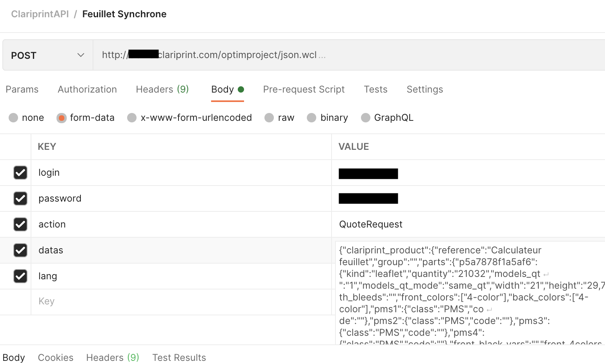Open the Test Results response tab
This screenshot has width=605, height=364.
coord(179,358)
